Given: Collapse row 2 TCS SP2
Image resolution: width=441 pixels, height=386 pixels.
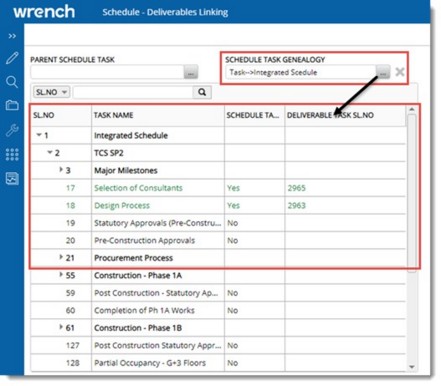Looking at the screenshot, I should 50,152.
